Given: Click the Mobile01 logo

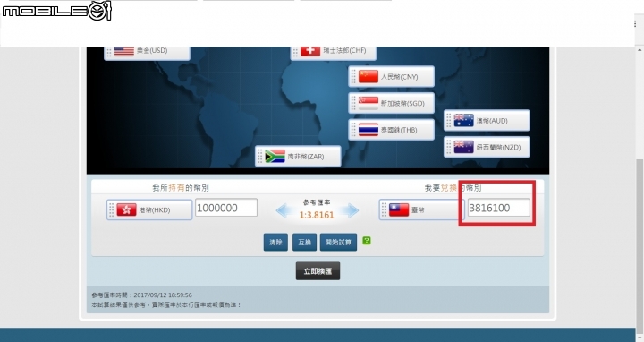Looking at the screenshot, I should pos(56,11).
